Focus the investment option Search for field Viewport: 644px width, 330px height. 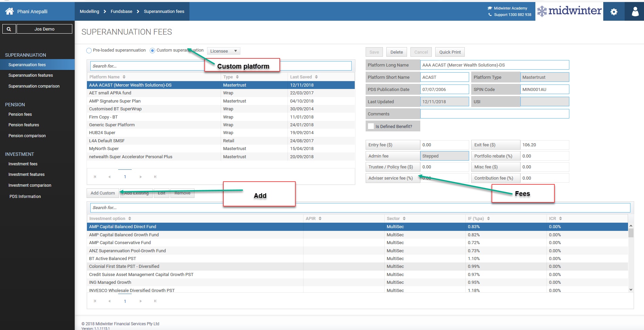pyautogui.click(x=360, y=207)
